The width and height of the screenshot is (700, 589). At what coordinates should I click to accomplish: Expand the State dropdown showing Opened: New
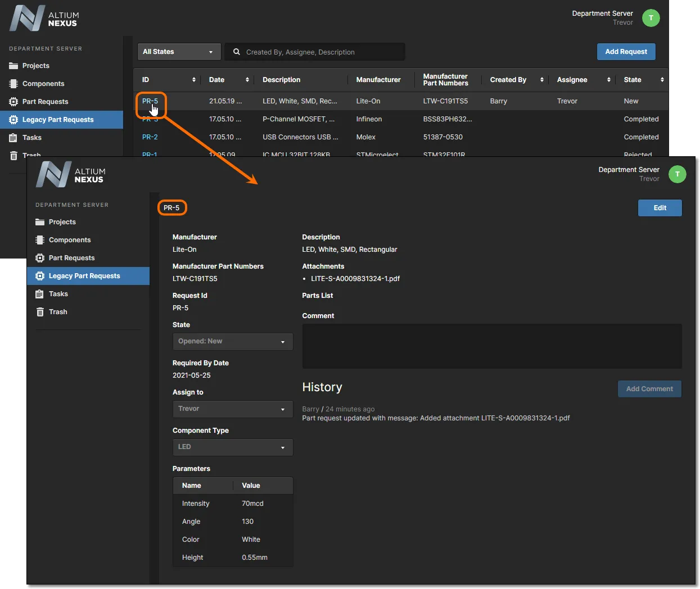232,342
